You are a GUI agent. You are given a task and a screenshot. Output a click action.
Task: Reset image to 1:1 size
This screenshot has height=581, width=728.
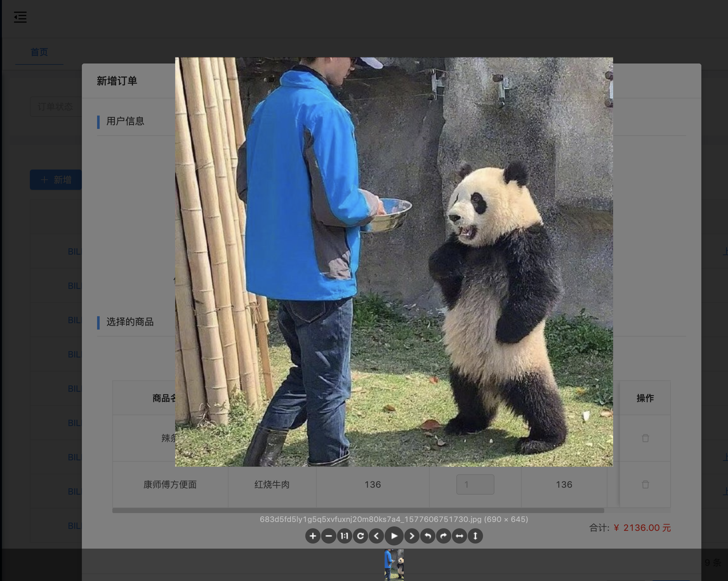pyautogui.click(x=344, y=536)
